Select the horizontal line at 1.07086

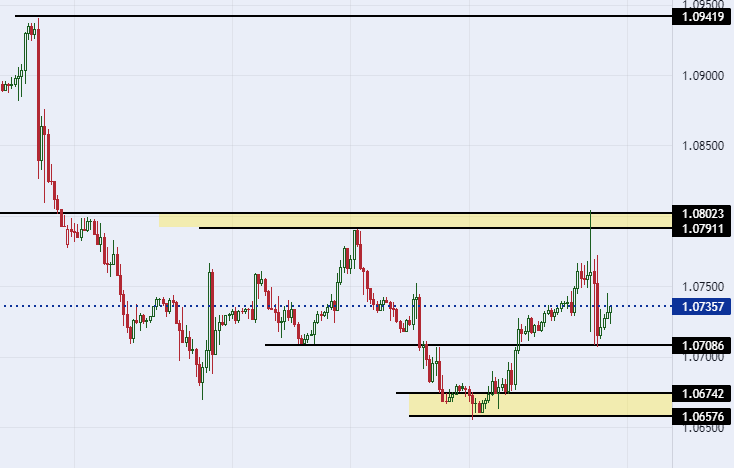[x=468, y=345]
